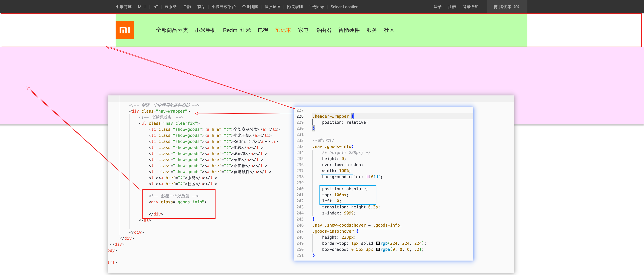The width and height of the screenshot is (644, 275).
Task: Select the 路由器 nav item
Action: tap(323, 30)
